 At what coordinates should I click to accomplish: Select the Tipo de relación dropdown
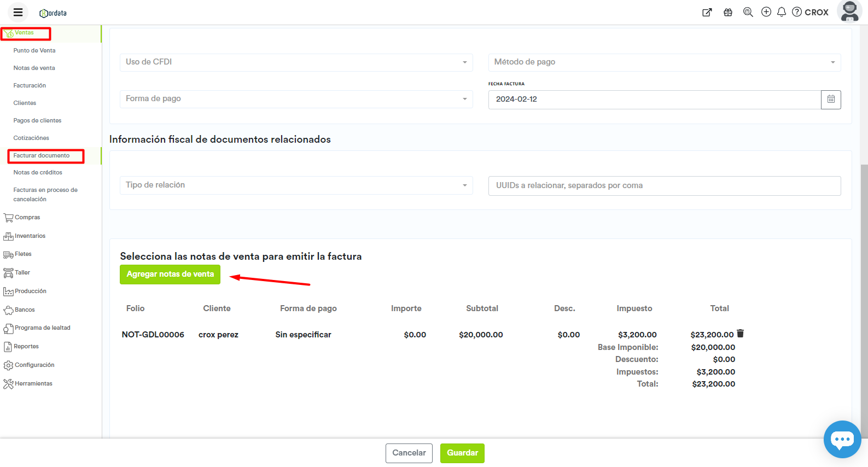point(296,185)
